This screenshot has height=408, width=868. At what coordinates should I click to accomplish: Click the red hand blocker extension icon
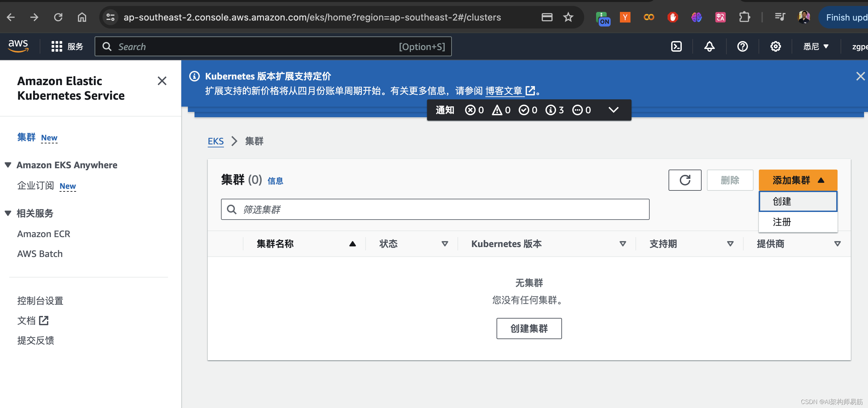673,17
